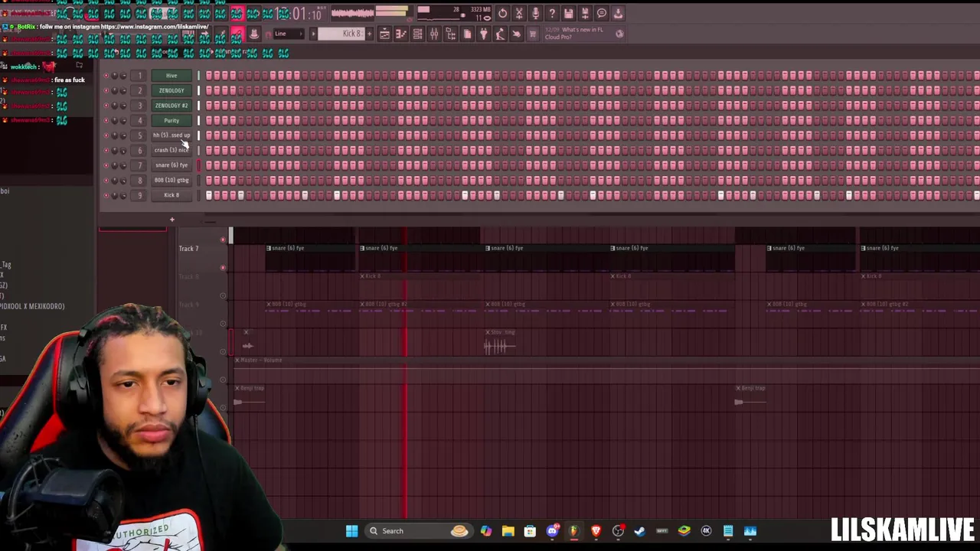Viewport: 980px width, 551px height.
Task: Select the snare (6) fye channel button
Action: pyautogui.click(x=171, y=165)
